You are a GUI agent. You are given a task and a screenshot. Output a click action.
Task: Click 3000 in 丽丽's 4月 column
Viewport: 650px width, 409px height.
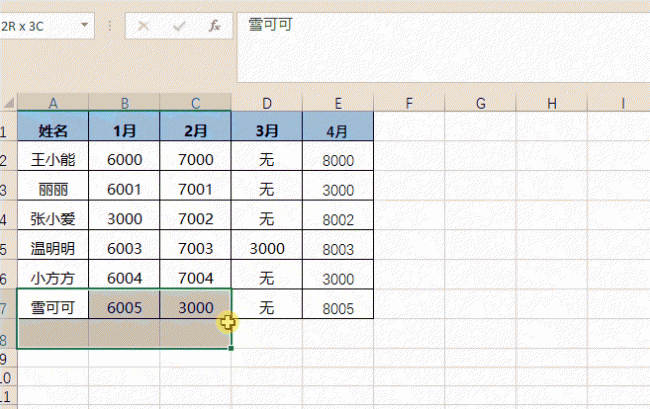point(338,186)
